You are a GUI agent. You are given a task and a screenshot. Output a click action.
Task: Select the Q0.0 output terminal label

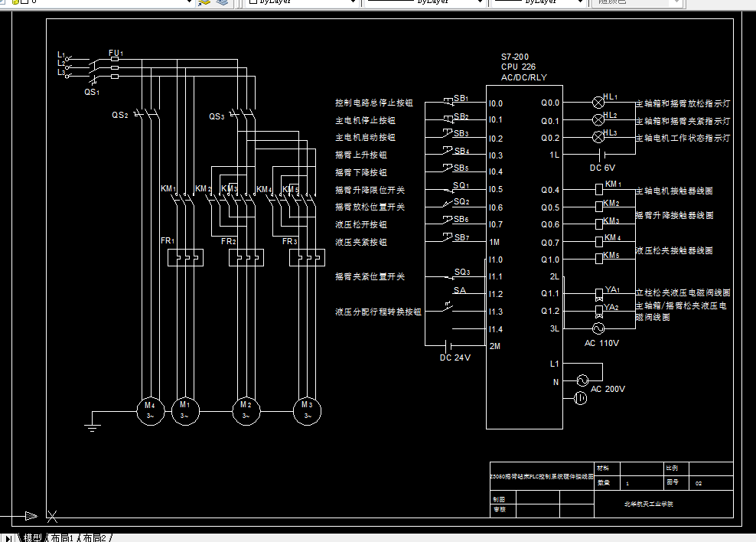550,103
